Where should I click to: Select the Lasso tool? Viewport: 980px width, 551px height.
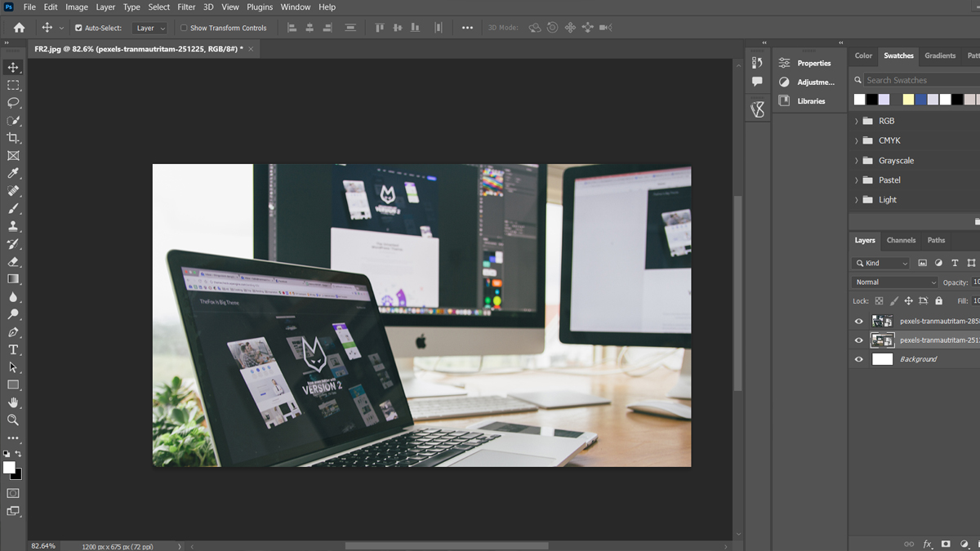click(13, 103)
